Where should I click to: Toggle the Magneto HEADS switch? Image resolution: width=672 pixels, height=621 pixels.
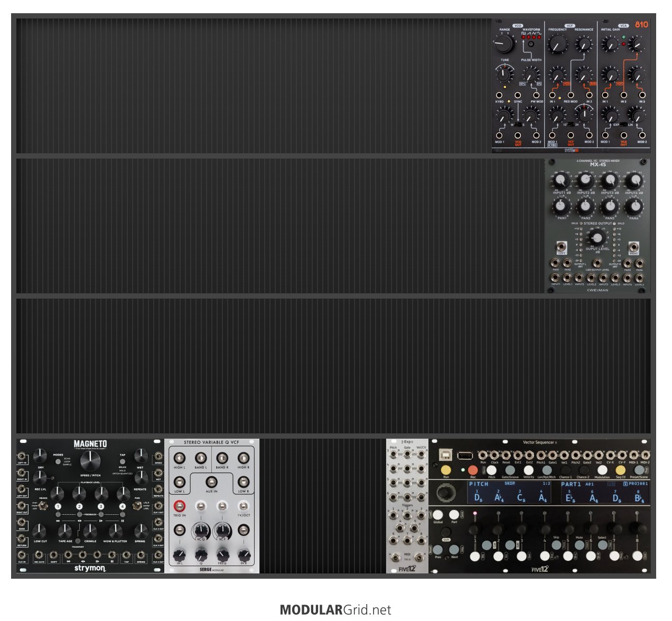coord(43,506)
